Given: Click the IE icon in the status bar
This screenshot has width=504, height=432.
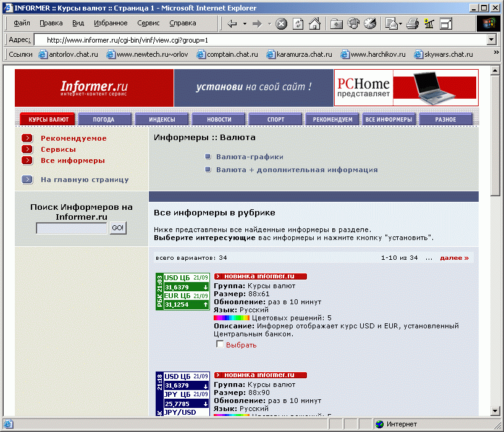Looking at the screenshot, I should [x=8, y=424].
